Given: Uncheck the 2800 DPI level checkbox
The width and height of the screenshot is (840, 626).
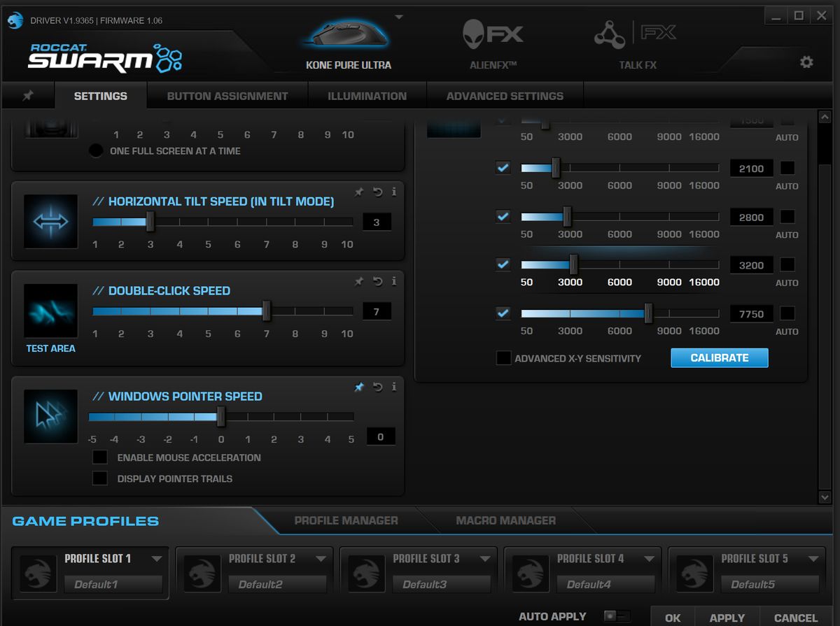Looking at the screenshot, I should (x=503, y=216).
